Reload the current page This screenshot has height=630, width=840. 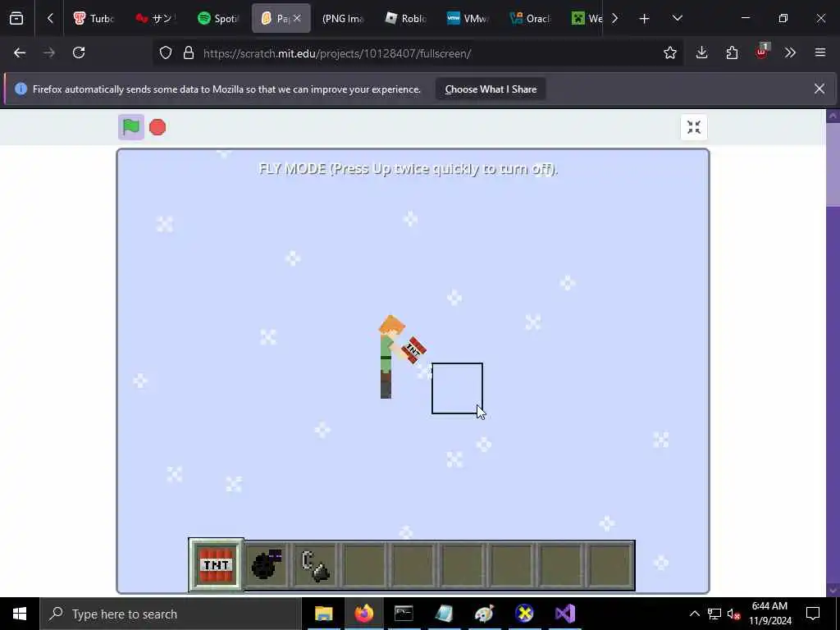[x=79, y=52]
